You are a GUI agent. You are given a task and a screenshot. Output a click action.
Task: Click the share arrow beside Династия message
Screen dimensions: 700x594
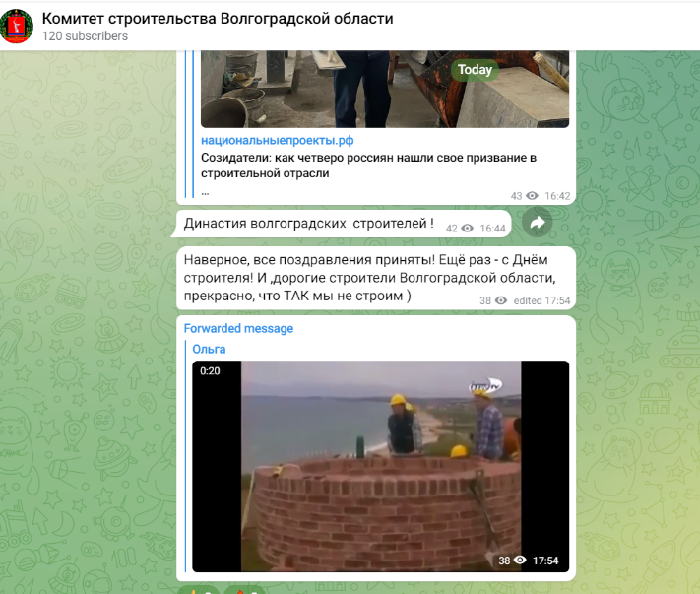click(x=538, y=223)
